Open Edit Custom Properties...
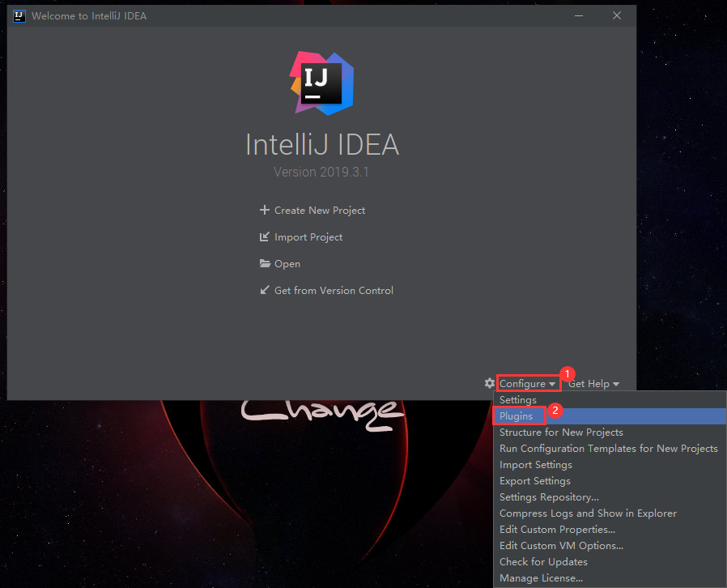This screenshot has width=727, height=588. [x=610, y=530]
